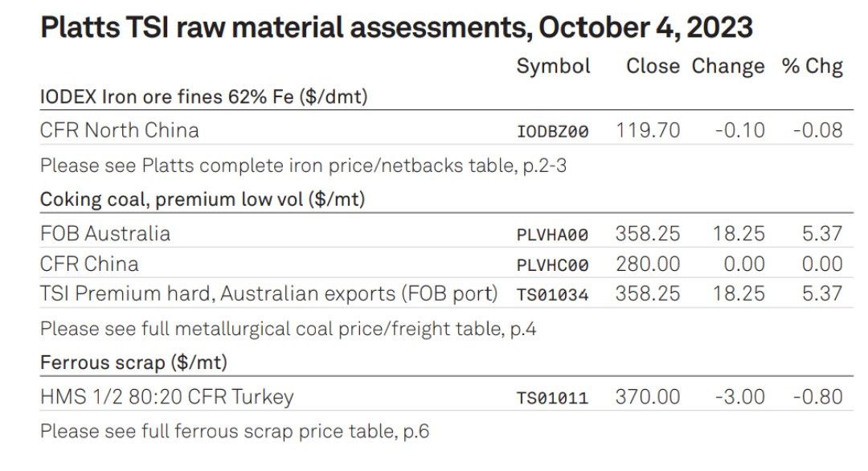This screenshot has width=868, height=471.
Task: Open the metallurgical coal price/freight table note
Action: click(289, 329)
